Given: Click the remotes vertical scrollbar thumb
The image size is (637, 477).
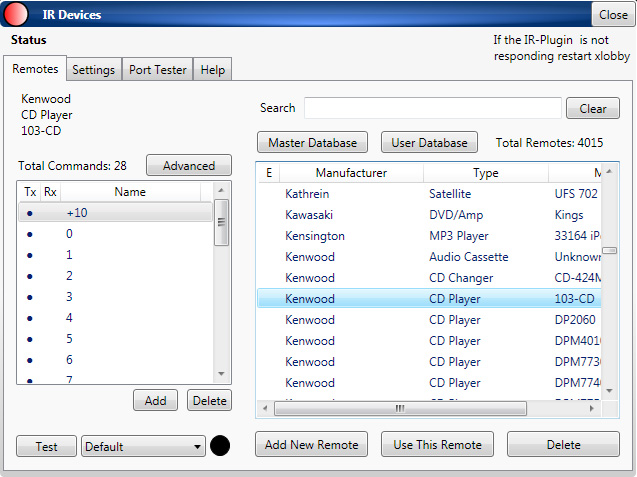Looking at the screenshot, I should point(609,251).
